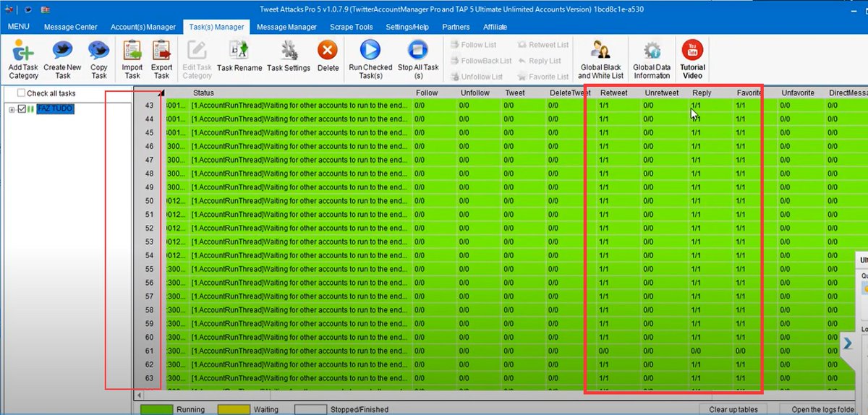The width and height of the screenshot is (868, 415).
Task: Open Global Data Information
Action: 652,60
